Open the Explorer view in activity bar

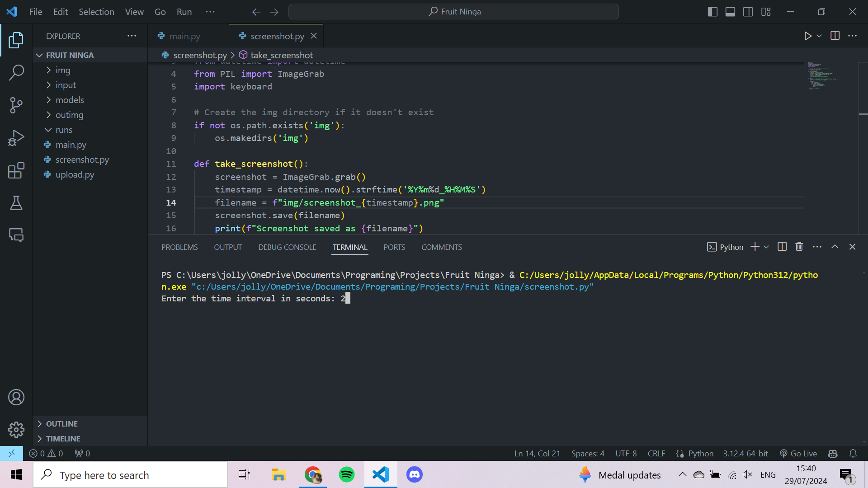coord(16,40)
